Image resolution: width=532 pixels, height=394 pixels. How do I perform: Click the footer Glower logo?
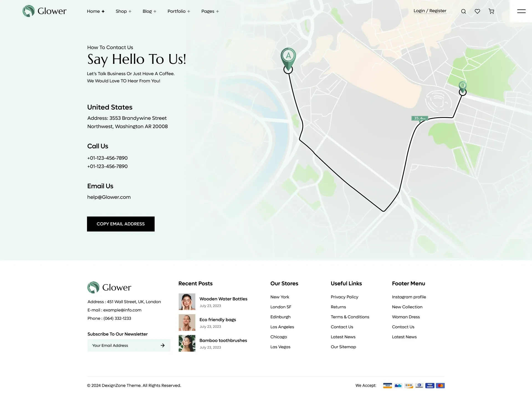[109, 288]
